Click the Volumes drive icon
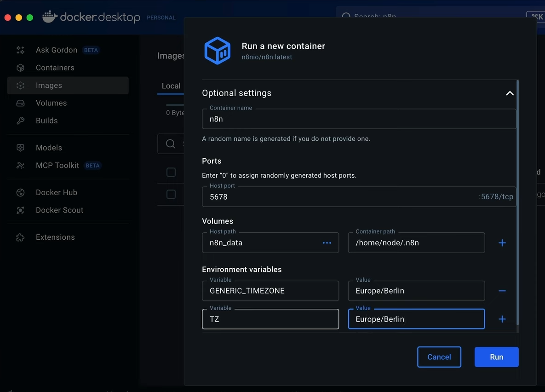Screen dimensions: 545x392 pos(21,104)
